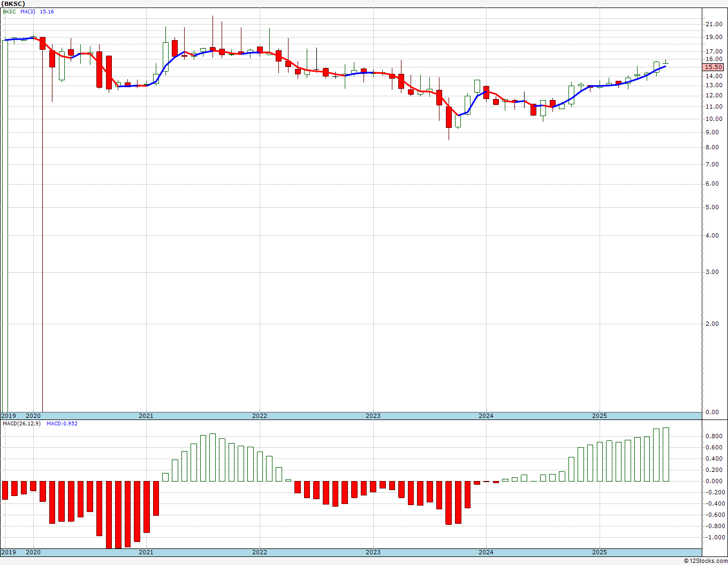Viewport: 728px width, 565px height.
Task: Select the 11.00 price axis label
Action: tap(714, 106)
